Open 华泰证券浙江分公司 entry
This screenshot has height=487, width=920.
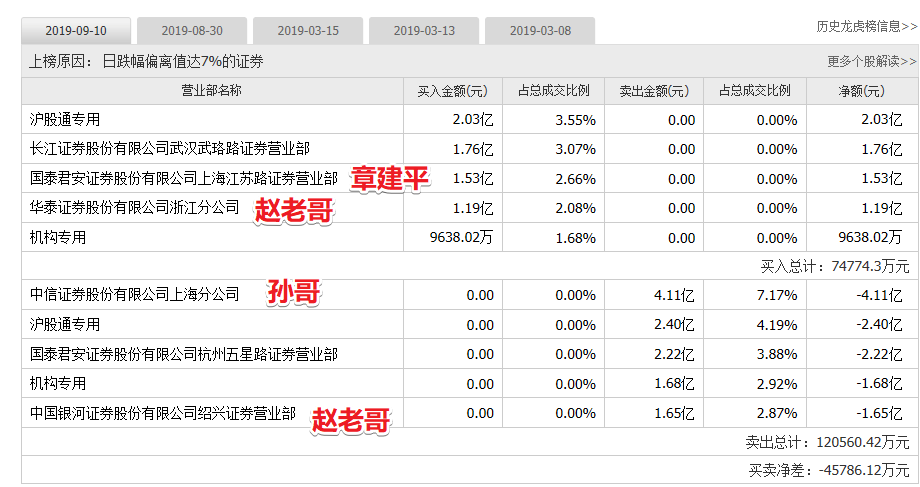(134, 208)
